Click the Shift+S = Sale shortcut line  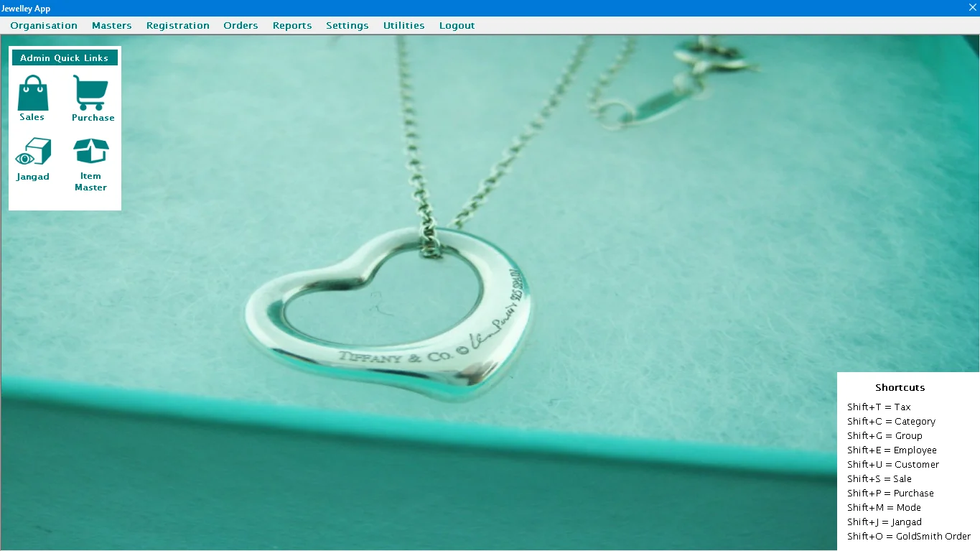click(x=879, y=478)
